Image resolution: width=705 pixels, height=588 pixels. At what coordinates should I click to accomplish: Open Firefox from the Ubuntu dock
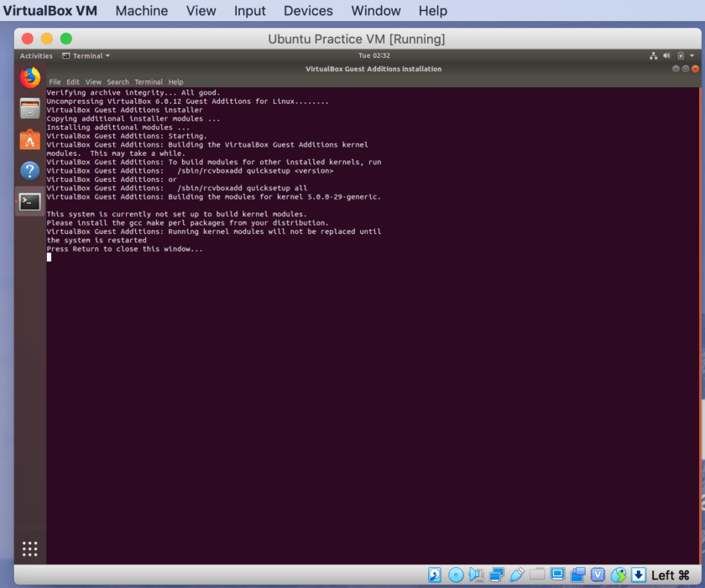click(29, 78)
